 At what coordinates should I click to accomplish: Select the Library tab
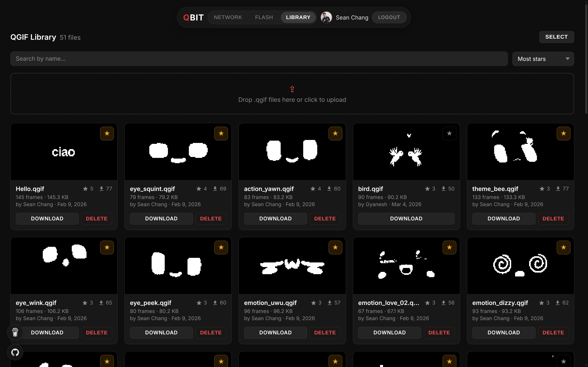point(298,17)
